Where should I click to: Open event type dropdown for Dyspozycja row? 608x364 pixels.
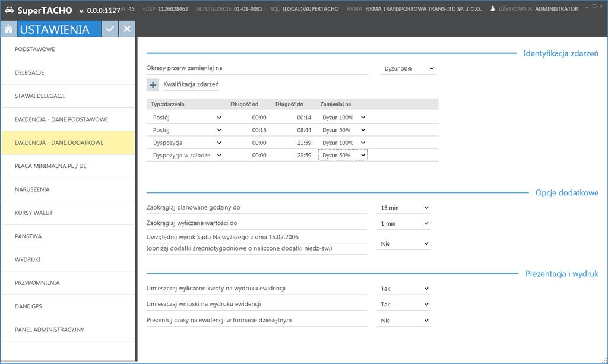tap(187, 143)
